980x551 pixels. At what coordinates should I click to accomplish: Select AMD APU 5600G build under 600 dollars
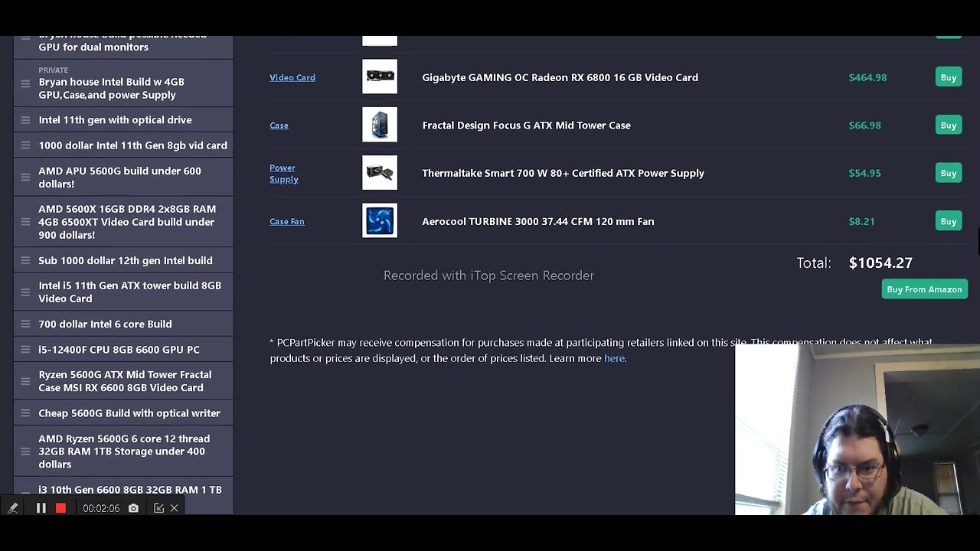pos(123,178)
